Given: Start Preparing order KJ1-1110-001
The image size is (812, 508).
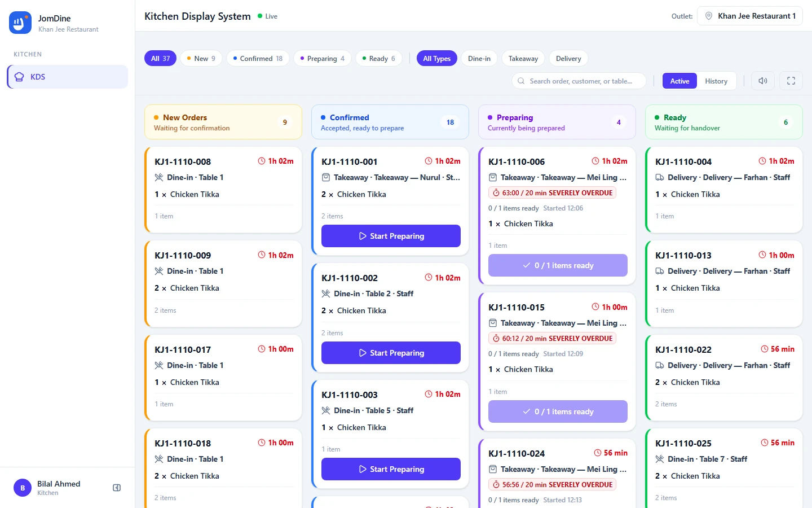Looking at the screenshot, I should click(x=391, y=236).
